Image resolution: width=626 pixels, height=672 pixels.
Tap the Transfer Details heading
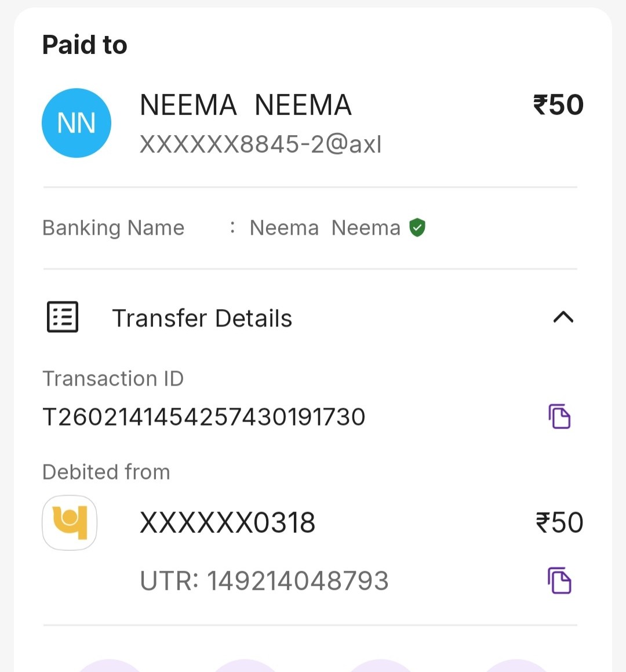tap(202, 318)
